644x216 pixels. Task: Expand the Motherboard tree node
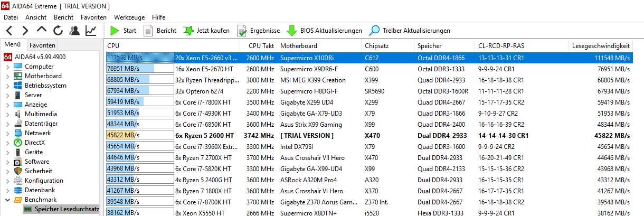click(7, 76)
